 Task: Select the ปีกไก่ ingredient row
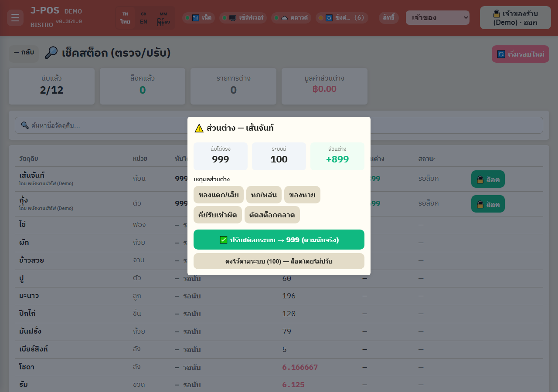279,314
